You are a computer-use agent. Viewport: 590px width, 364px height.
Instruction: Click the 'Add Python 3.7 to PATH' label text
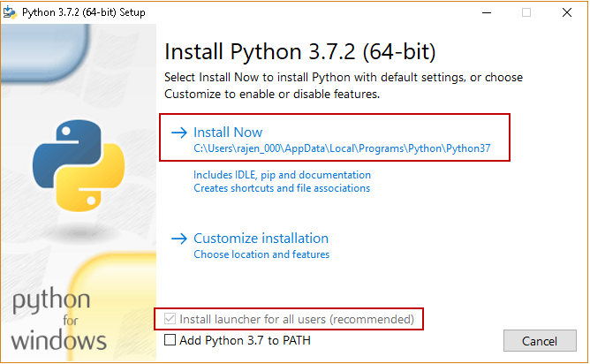245,340
